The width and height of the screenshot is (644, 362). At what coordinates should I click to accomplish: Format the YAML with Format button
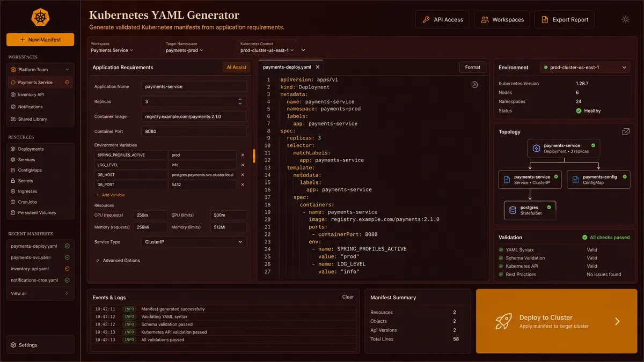(x=473, y=67)
